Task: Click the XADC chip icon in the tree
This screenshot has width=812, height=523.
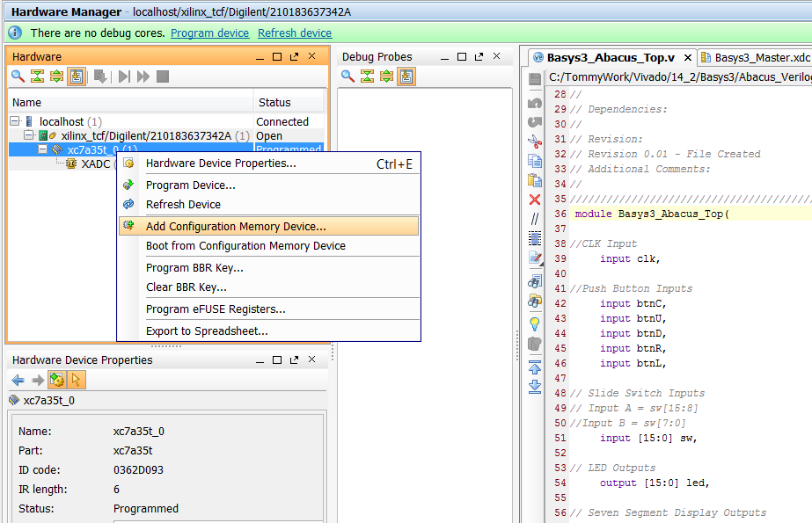Action: click(x=71, y=164)
